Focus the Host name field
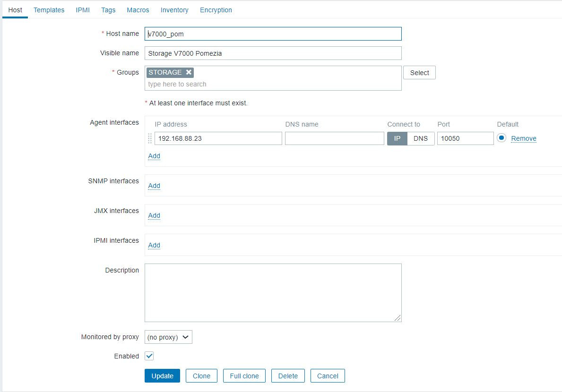Screen dimensions: 562x392 click(273, 34)
